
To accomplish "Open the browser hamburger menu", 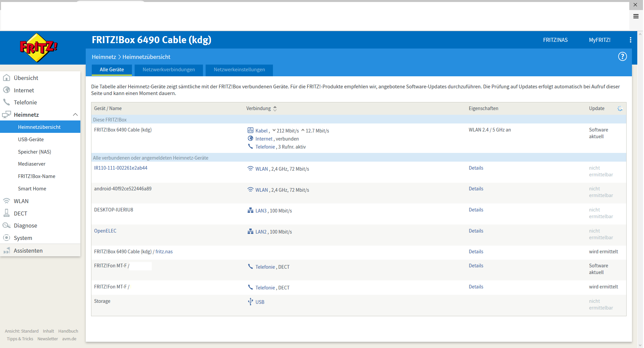I will point(636,16).
